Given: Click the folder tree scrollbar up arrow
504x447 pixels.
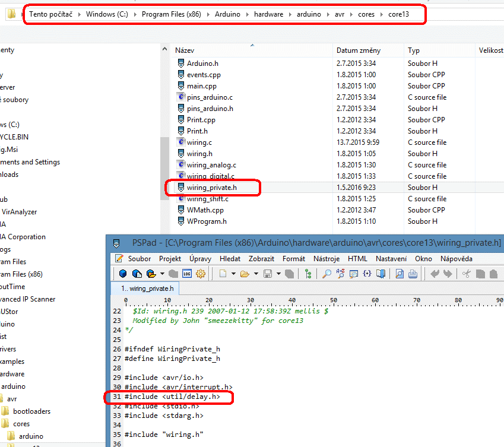Looking at the screenshot, I should pyautogui.click(x=164, y=49).
